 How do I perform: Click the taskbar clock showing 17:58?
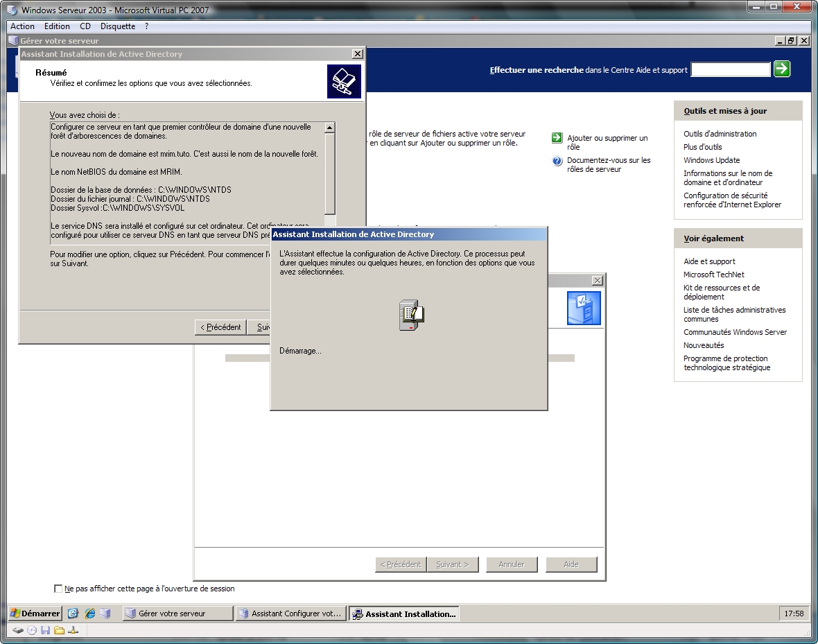tap(794, 613)
